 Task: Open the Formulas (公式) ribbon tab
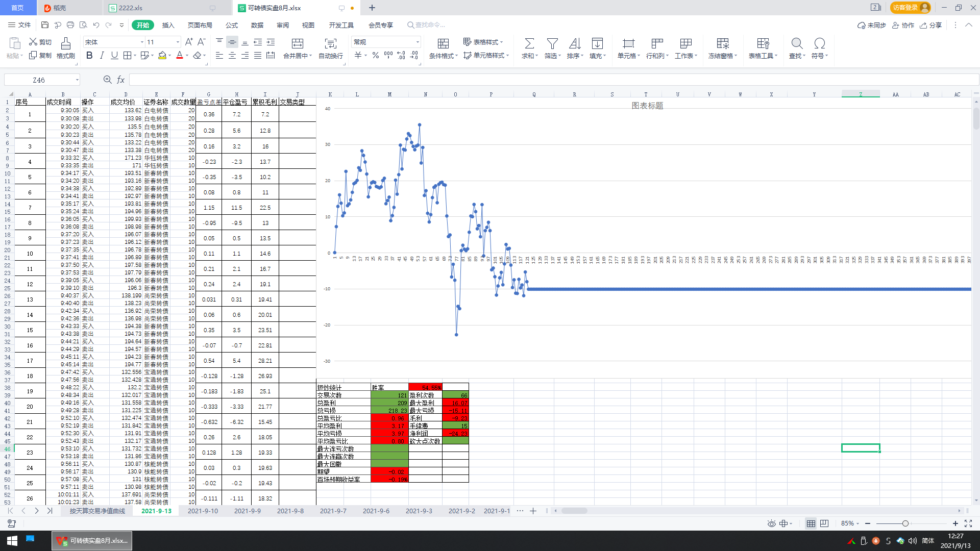[232, 25]
